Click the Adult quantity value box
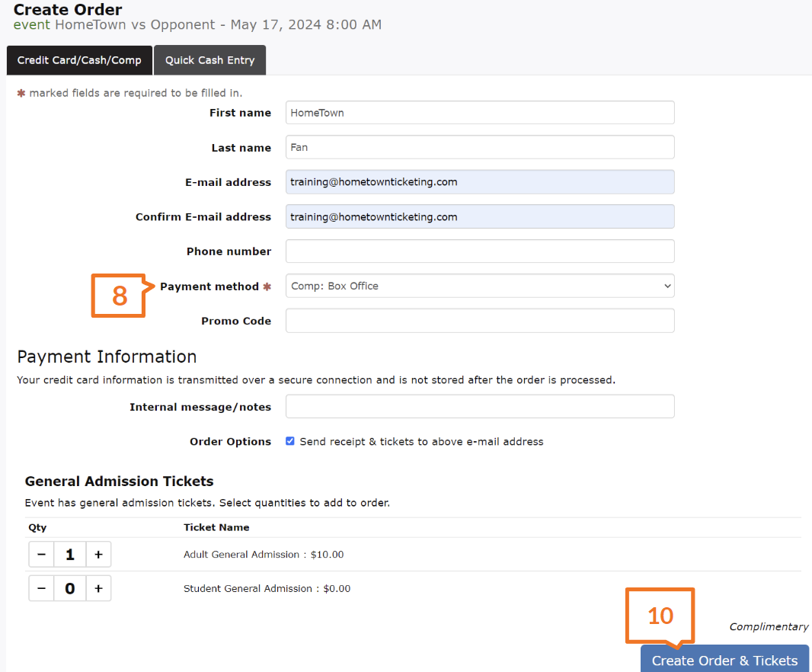The image size is (812, 672). point(70,555)
